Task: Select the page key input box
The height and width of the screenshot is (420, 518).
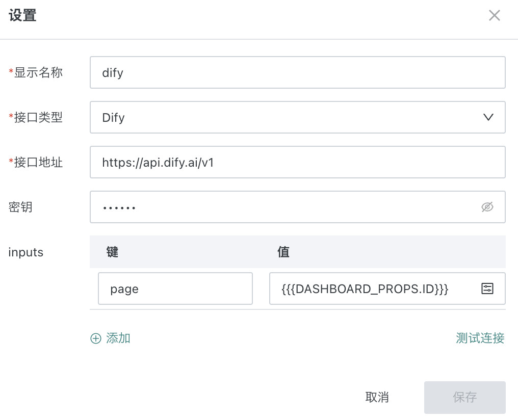Action: (x=175, y=289)
